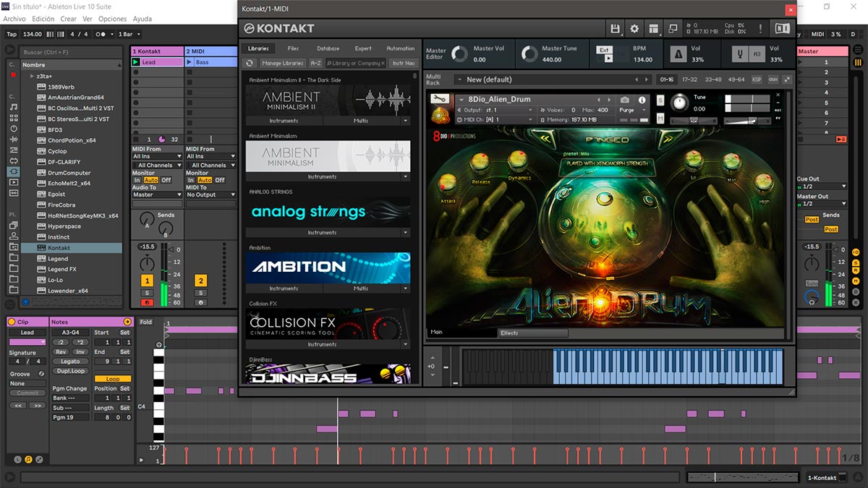Screen dimensions: 868x488
Task: Click the Groove hot-swap icon in Clip panel
Action: [41, 374]
